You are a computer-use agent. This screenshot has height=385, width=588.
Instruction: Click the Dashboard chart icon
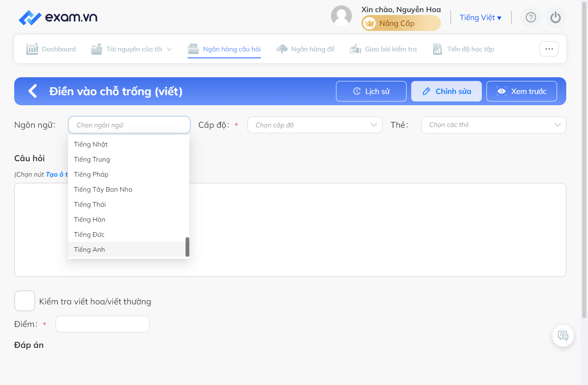[32, 49]
